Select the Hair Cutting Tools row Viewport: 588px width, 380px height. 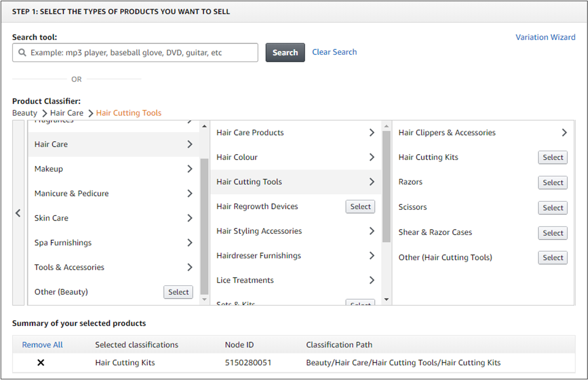[x=249, y=182]
